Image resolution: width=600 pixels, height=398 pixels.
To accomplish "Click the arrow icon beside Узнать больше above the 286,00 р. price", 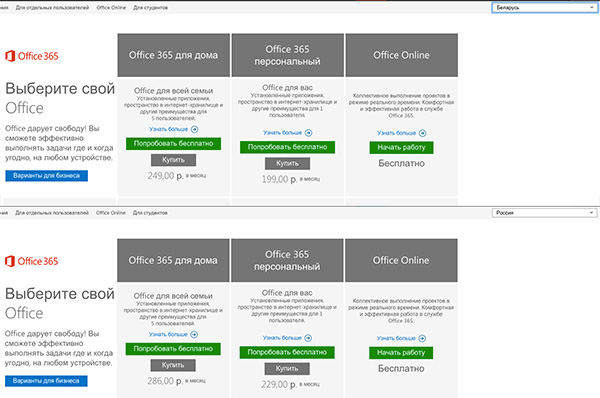I will click(194, 334).
